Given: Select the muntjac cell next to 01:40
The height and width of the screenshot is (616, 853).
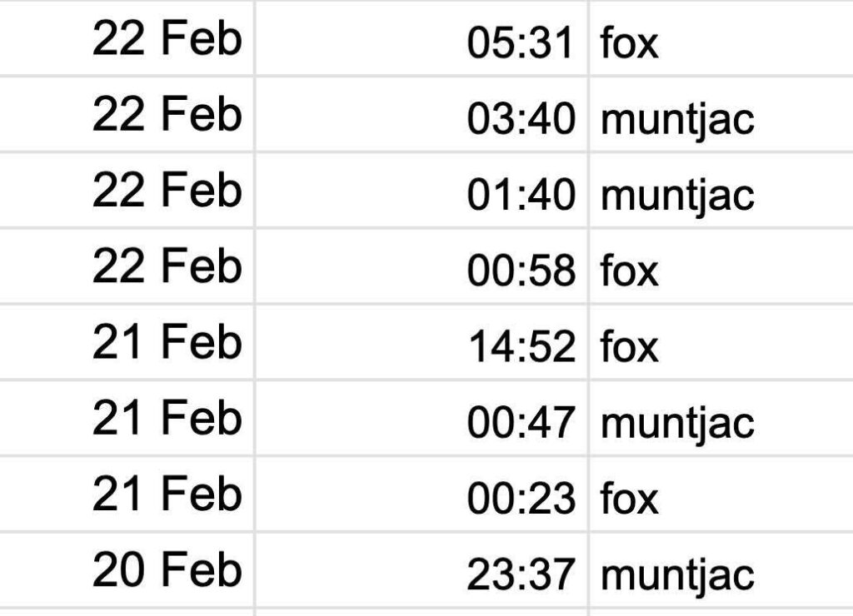Looking at the screenshot, I should tap(676, 195).
